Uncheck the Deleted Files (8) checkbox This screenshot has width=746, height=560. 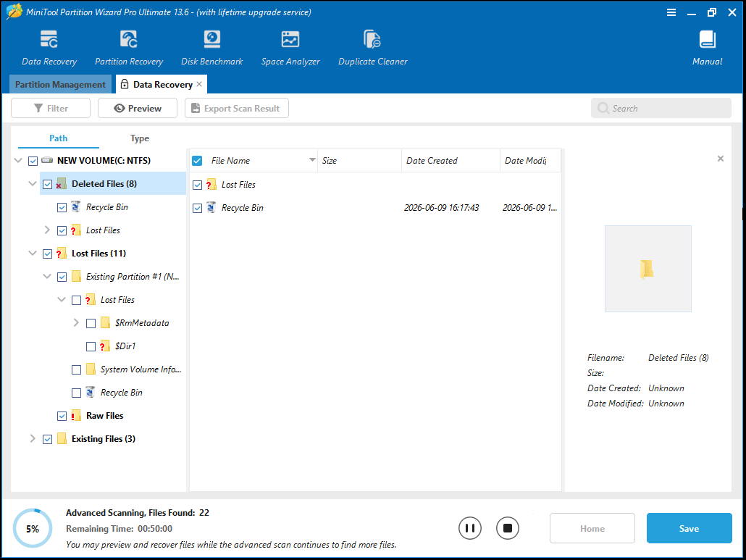pyautogui.click(x=47, y=184)
